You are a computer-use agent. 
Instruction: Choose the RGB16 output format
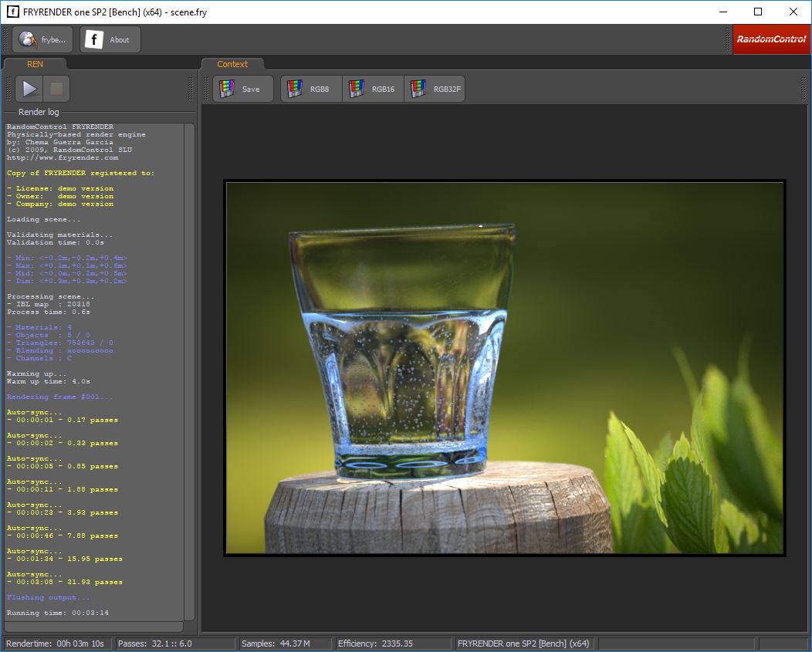coord(373,89)
